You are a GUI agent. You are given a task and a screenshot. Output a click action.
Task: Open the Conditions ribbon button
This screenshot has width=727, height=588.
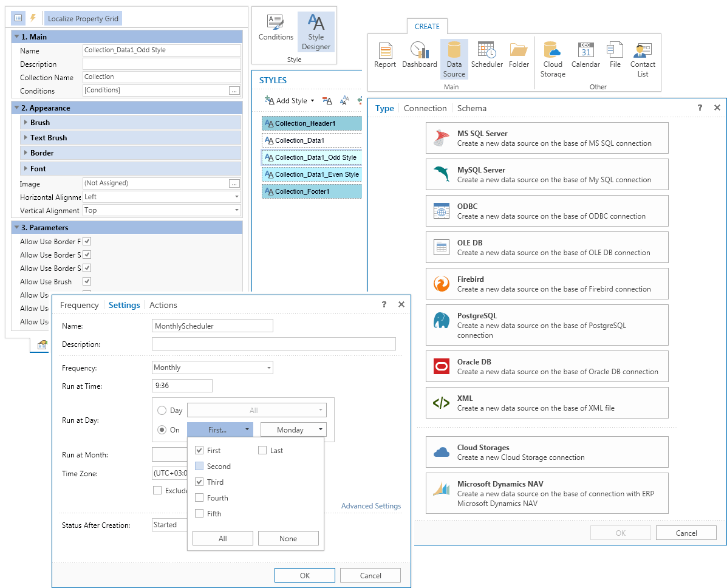[x=276, y=29]
